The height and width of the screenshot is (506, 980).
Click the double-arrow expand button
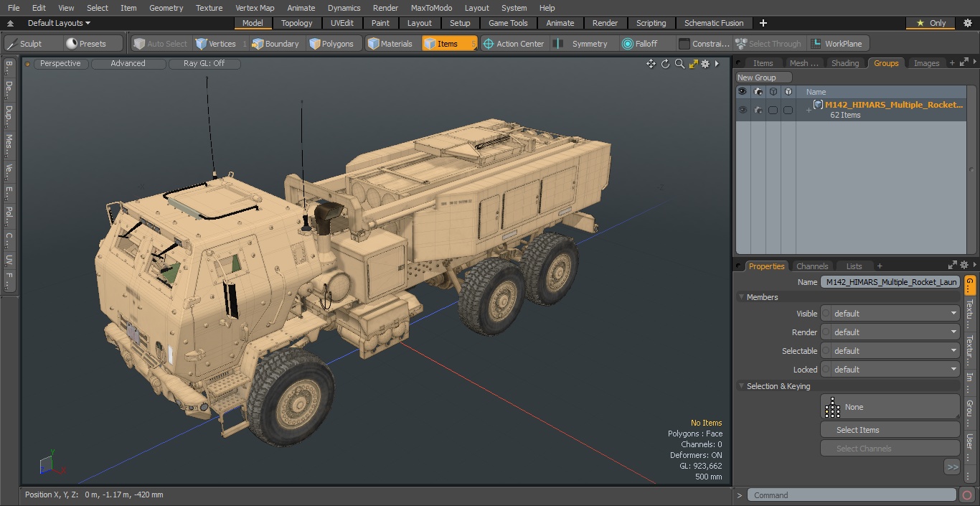coord(952,467)
